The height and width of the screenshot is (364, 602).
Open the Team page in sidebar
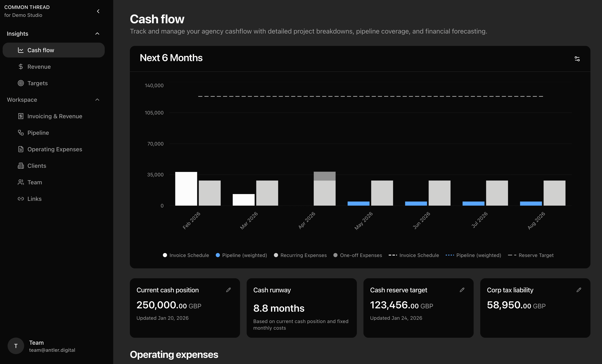point(35,182)
